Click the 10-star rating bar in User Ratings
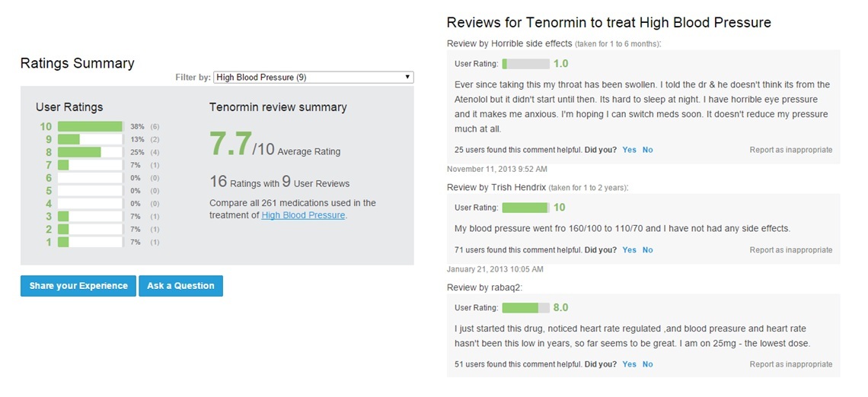The image size is (868, 397). 90,126
